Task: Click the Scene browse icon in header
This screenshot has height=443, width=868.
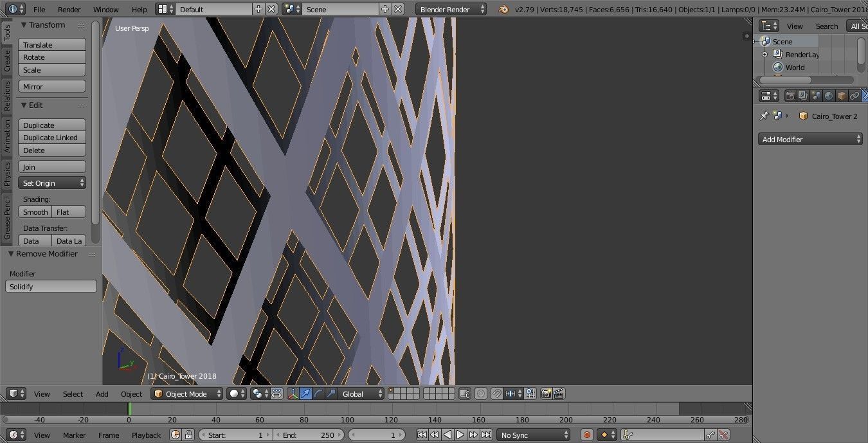Action: (x=291, y=9)
